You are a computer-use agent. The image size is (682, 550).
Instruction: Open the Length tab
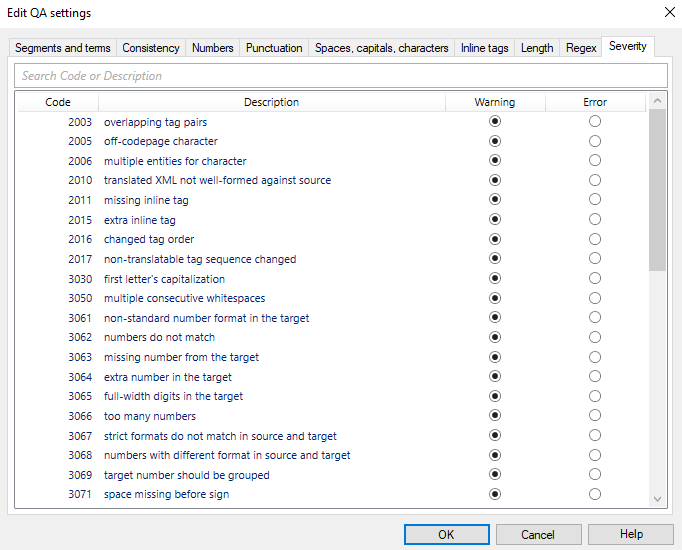(537, 48)
